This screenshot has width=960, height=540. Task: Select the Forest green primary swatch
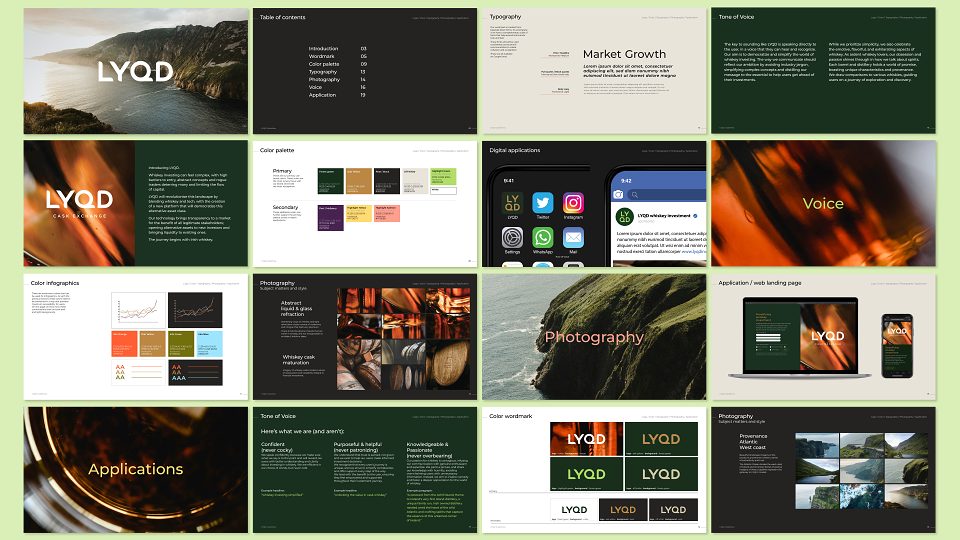click(331, 181)
